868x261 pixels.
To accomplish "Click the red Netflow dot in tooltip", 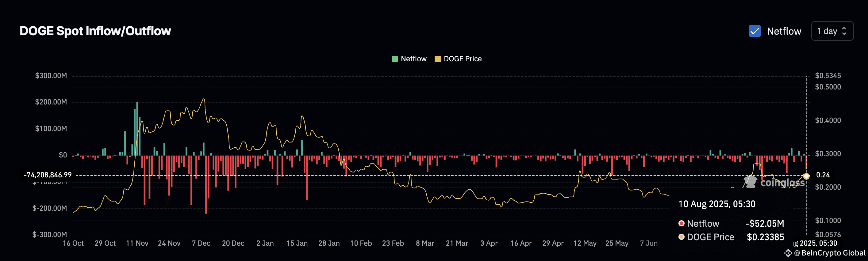I will (x=681, y=223).
